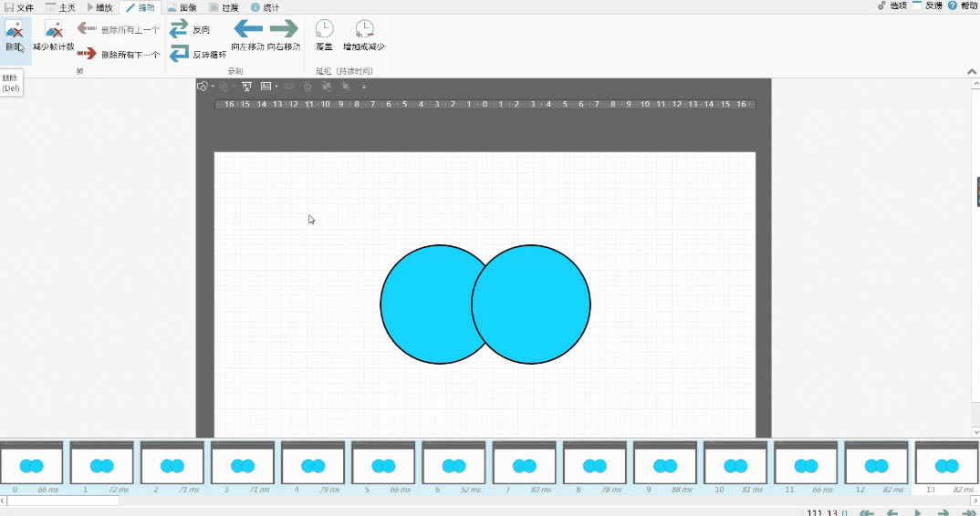The image size is (980, 516).
Task: Open the align objects dropdown in mini toolbar
Action: (x=276, y=87)
